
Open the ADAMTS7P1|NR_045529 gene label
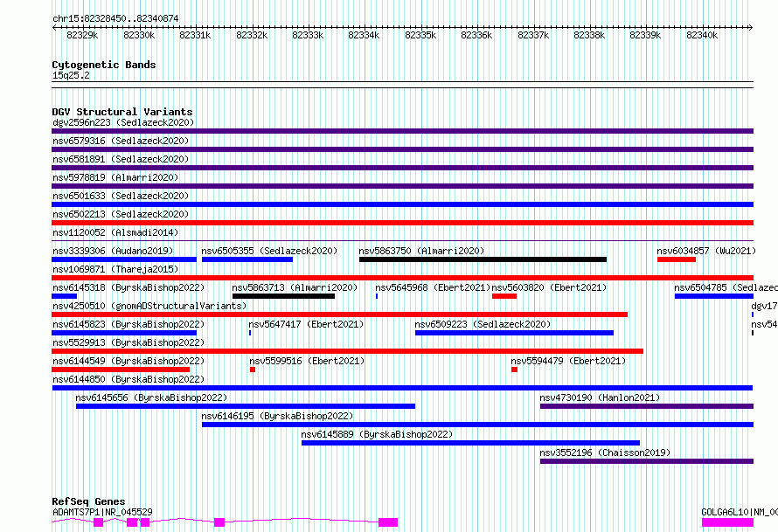click(102, 512)
